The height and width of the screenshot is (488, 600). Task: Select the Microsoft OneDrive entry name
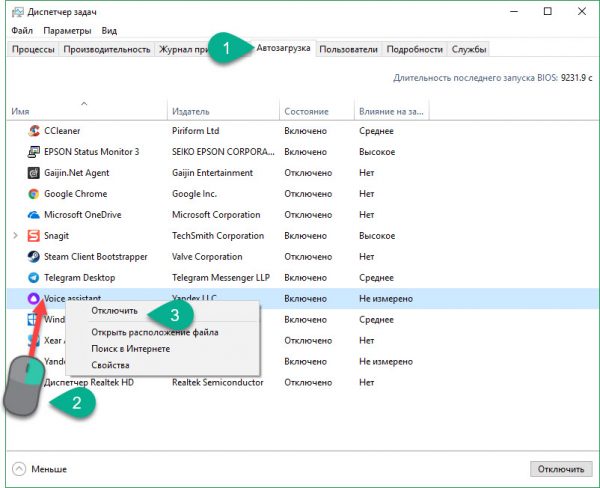(x=83, y=215)
